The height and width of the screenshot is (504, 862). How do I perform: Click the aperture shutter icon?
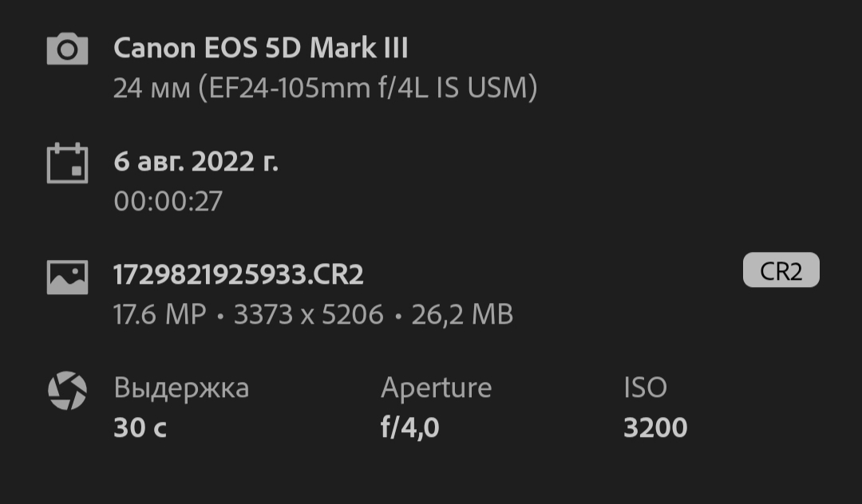[67, 391]
